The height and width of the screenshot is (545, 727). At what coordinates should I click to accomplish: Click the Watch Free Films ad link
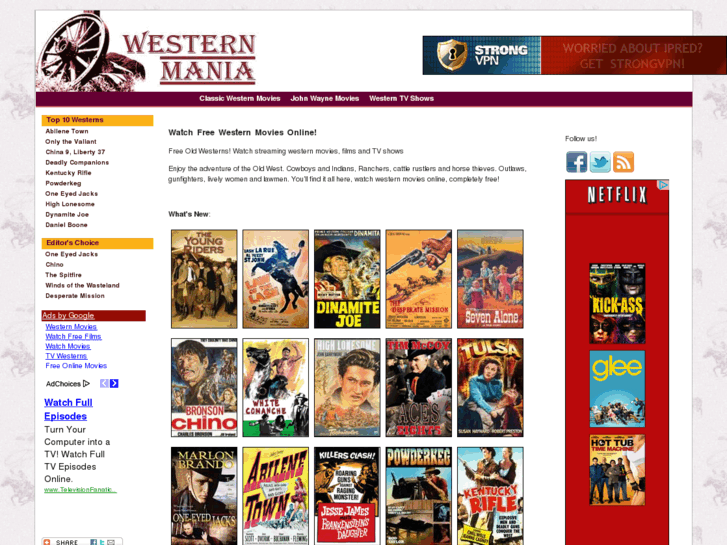click(x=73, y=337)
